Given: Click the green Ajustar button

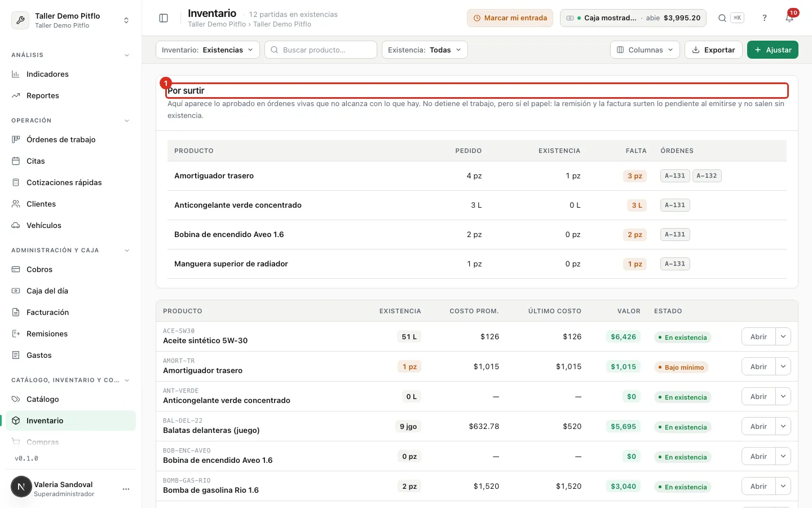Looking at the screenshot, I should pyautogui.click(x=773, y=50).
